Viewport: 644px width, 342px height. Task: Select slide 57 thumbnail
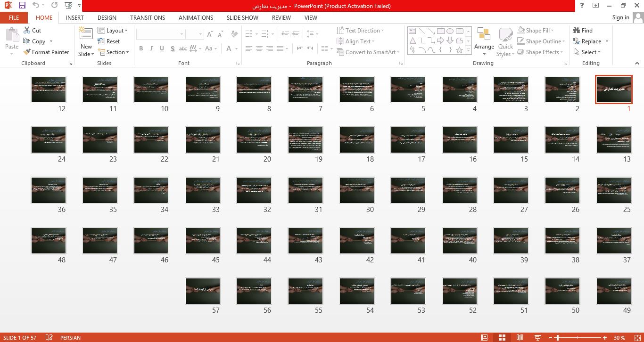(x=203, y=291)
